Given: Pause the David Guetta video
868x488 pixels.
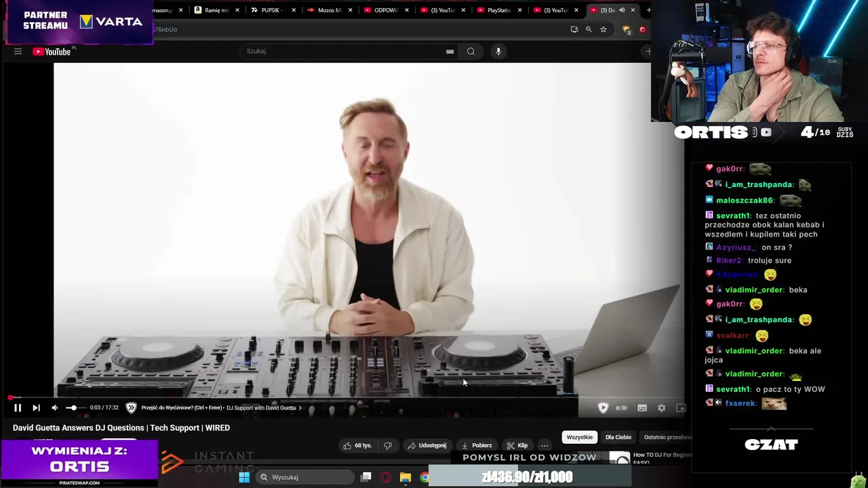Looking at the screenshot, I should (18, 407).
